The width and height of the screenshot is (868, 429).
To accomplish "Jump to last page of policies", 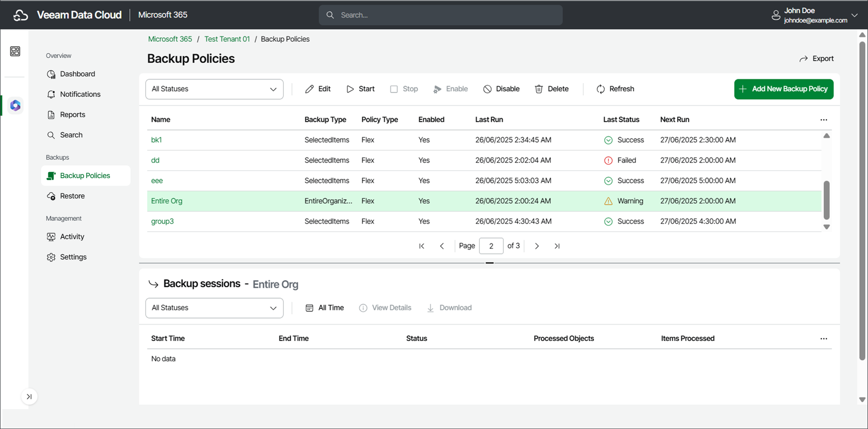I will click(557, 246).
